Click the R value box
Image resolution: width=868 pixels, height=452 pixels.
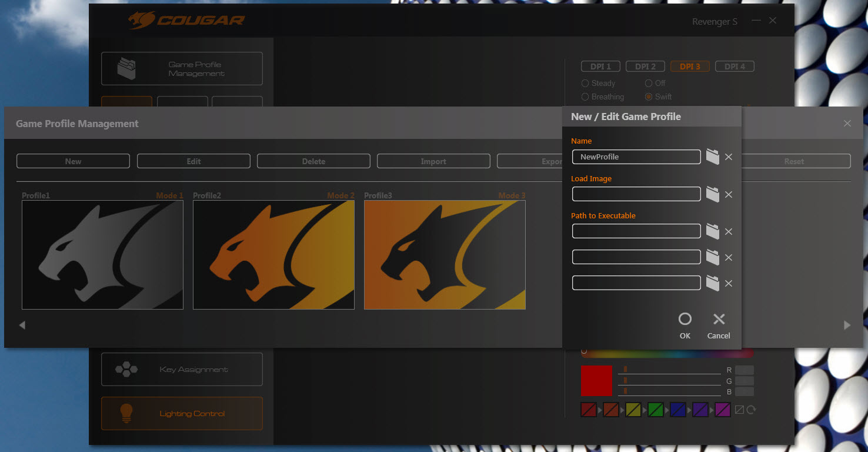(745, 370)
